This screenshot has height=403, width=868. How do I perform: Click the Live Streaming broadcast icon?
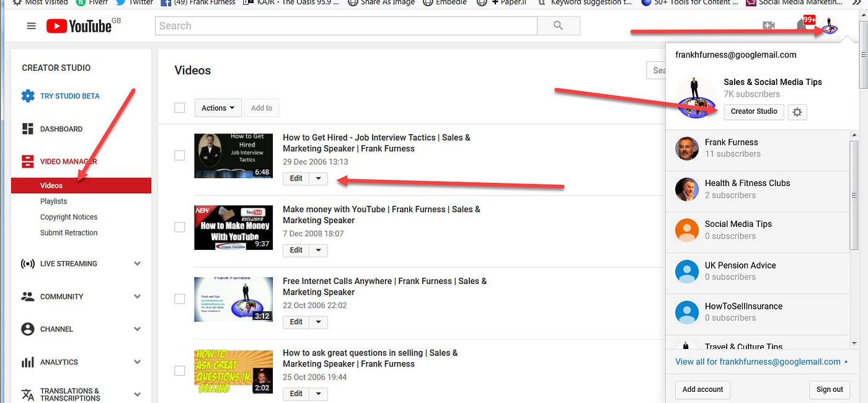click(x=28, y=263)
